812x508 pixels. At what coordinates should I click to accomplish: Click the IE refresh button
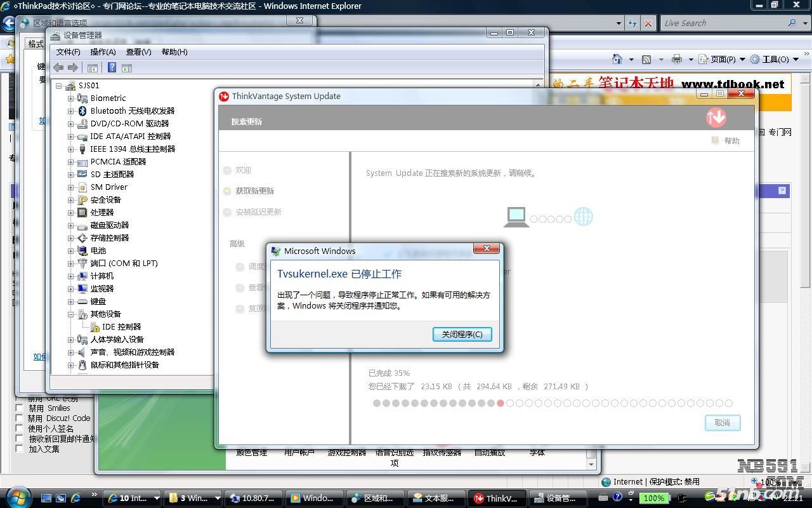[x=632, y=23]
